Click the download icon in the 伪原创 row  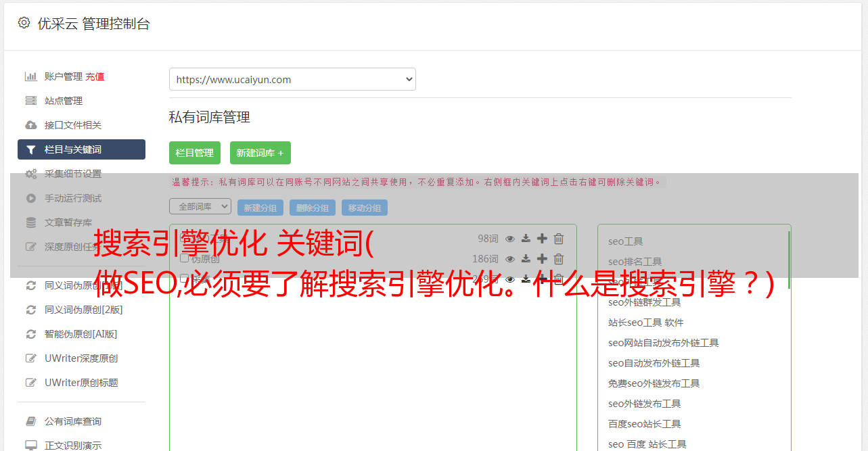[526, 259]
